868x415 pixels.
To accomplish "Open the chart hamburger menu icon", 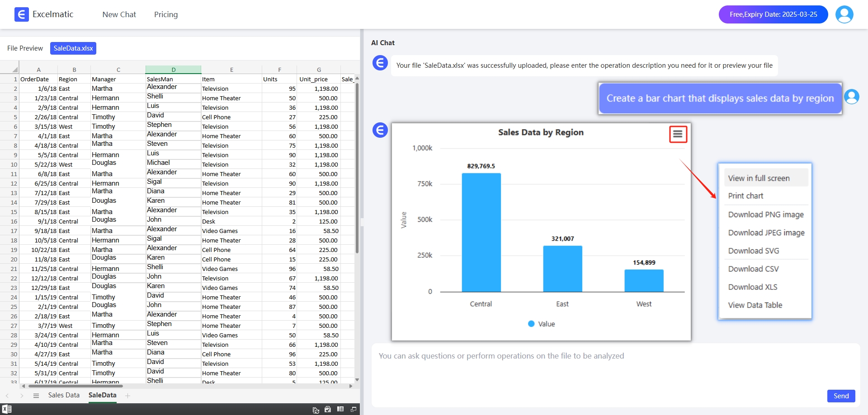I will coord(677,134).
